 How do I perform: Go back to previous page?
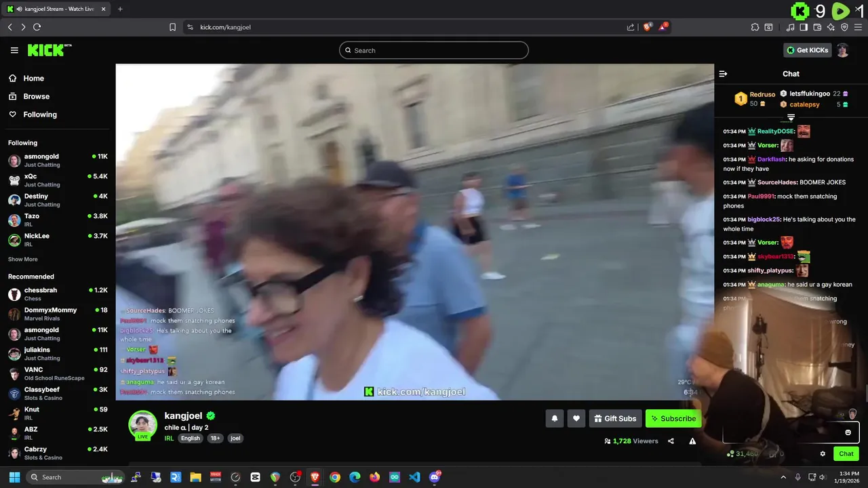(x=9, y=27)
